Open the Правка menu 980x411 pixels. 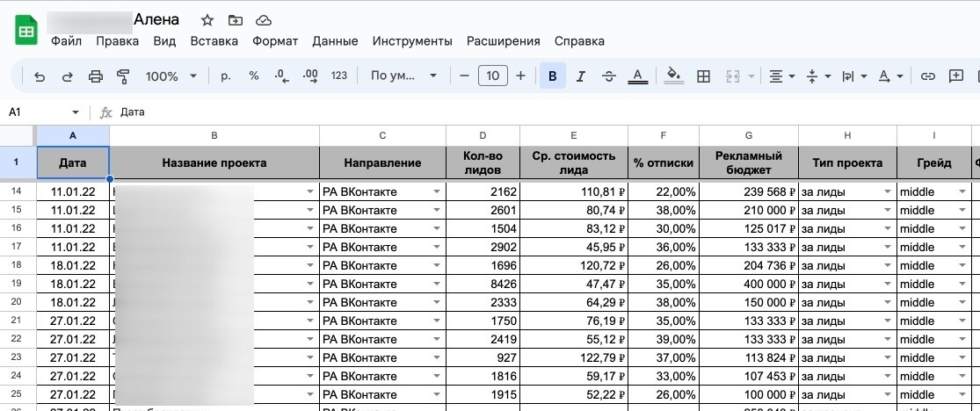point(118,41)
